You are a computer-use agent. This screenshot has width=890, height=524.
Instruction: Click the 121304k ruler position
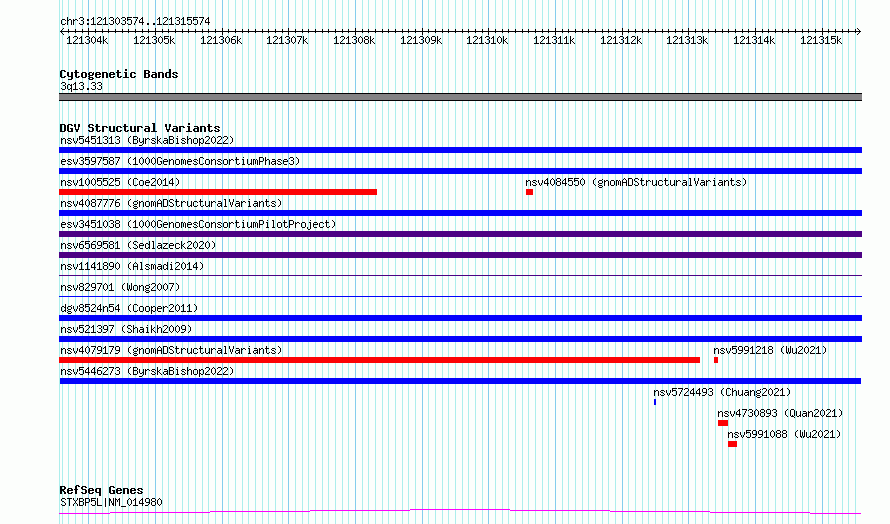[x=87, y=40]
